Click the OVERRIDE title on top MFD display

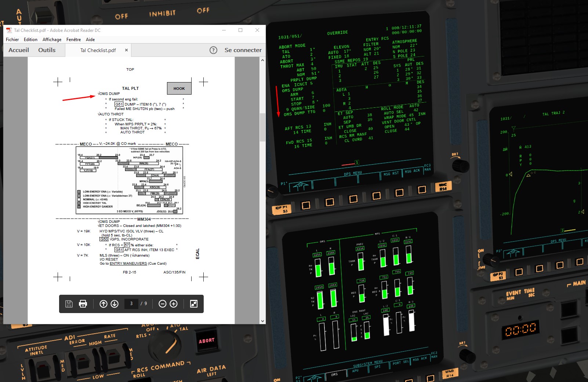pyautogui.click(x=337, y=33)
